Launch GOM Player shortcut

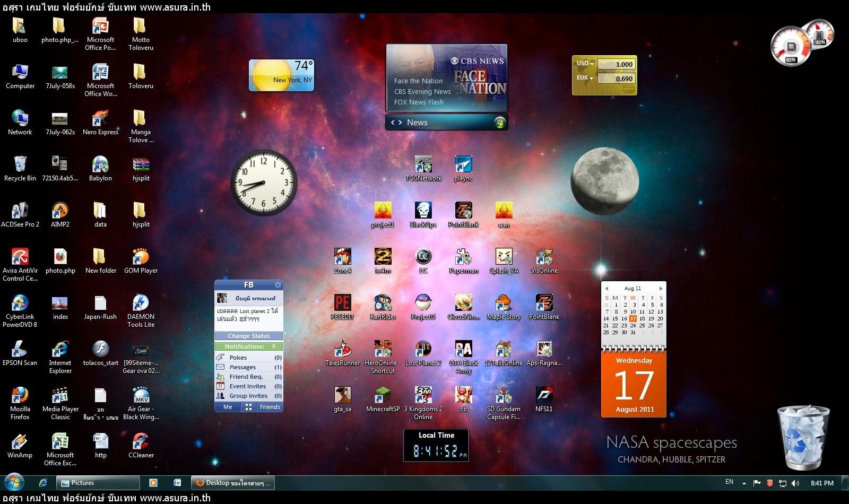coord(141,261)
